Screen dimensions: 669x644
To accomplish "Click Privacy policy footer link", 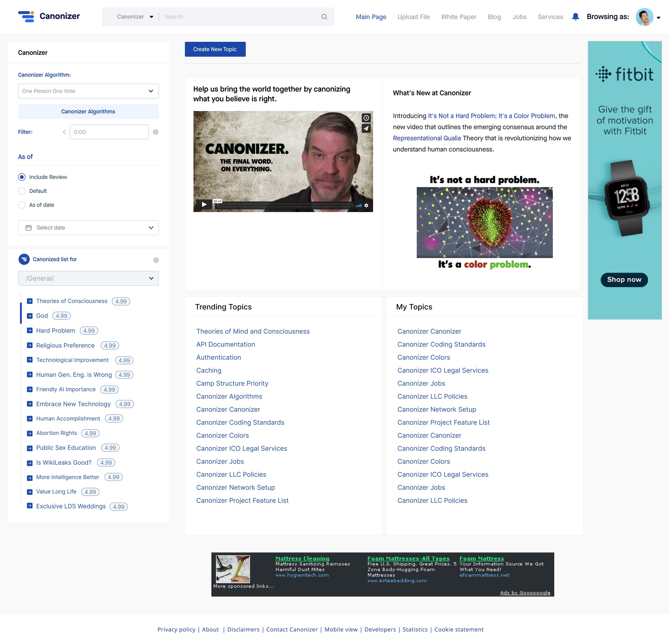I will 176,629.
